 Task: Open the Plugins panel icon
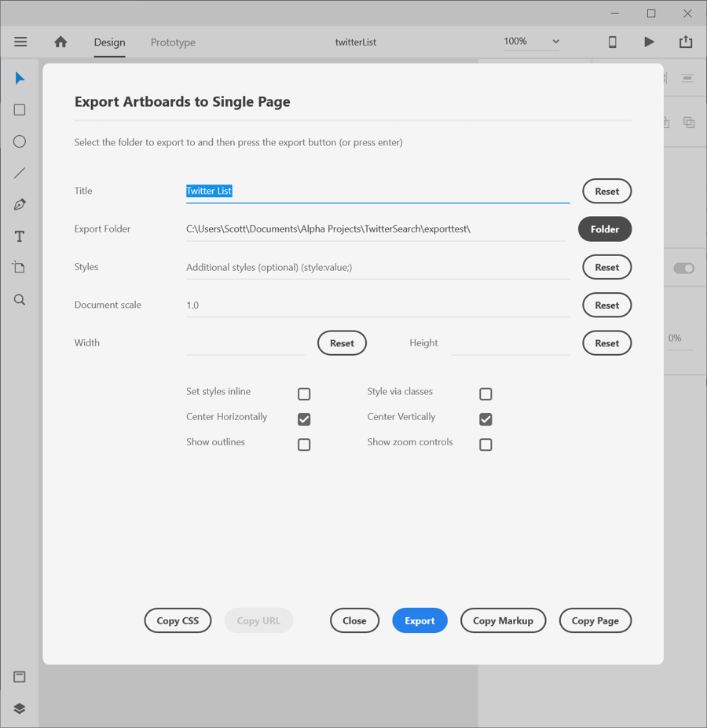point(20,676)
